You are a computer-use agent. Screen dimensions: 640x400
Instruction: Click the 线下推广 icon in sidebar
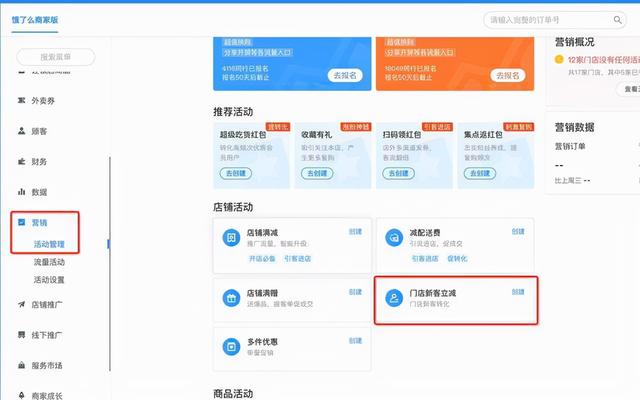[x=22, y=335]
